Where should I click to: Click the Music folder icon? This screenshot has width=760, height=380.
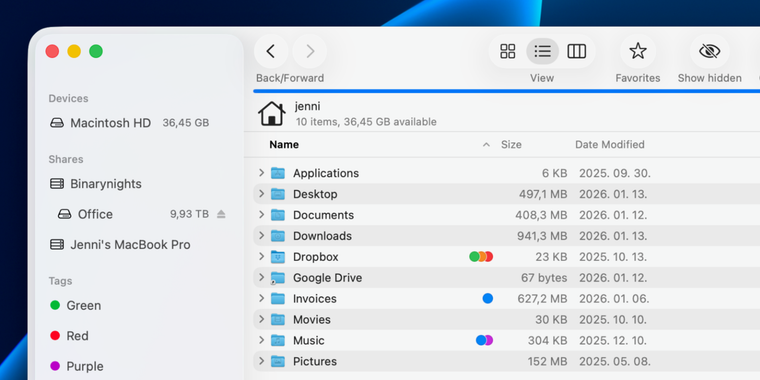click(278, 340)
